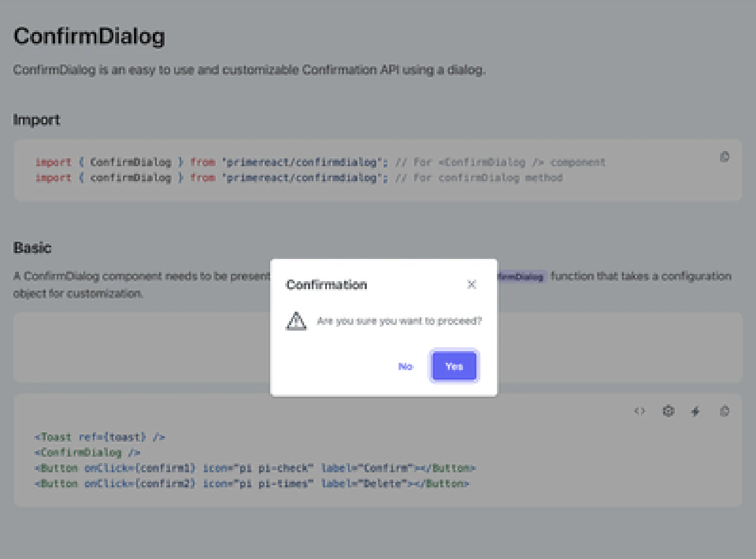
Task: Open Basic example in CodeSandbox icon
Action: [668, 411]
